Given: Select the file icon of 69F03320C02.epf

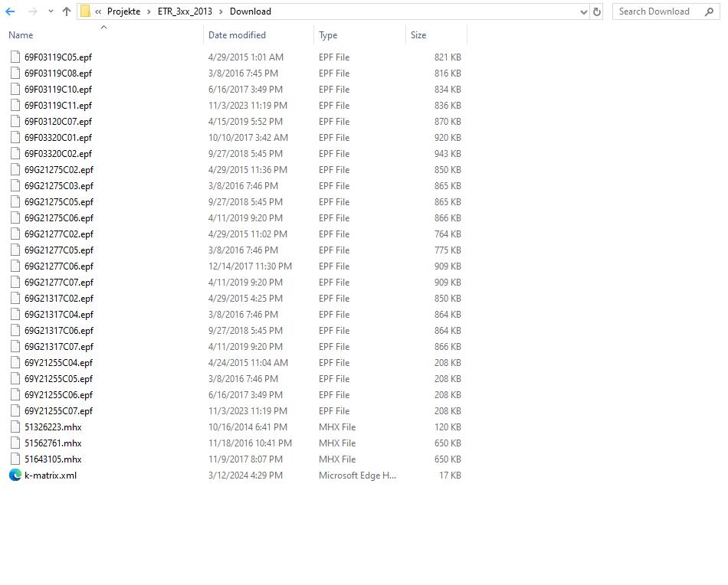Looking at the screenshot, I should point(15,154).
